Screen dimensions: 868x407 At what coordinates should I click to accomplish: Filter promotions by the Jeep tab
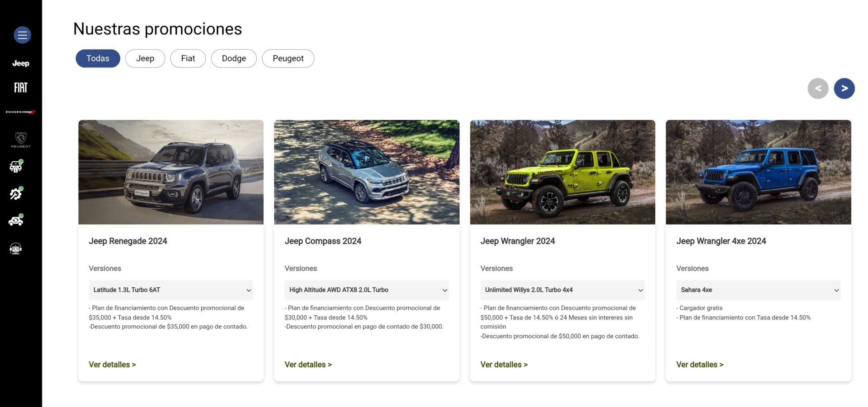pos(145,58)
